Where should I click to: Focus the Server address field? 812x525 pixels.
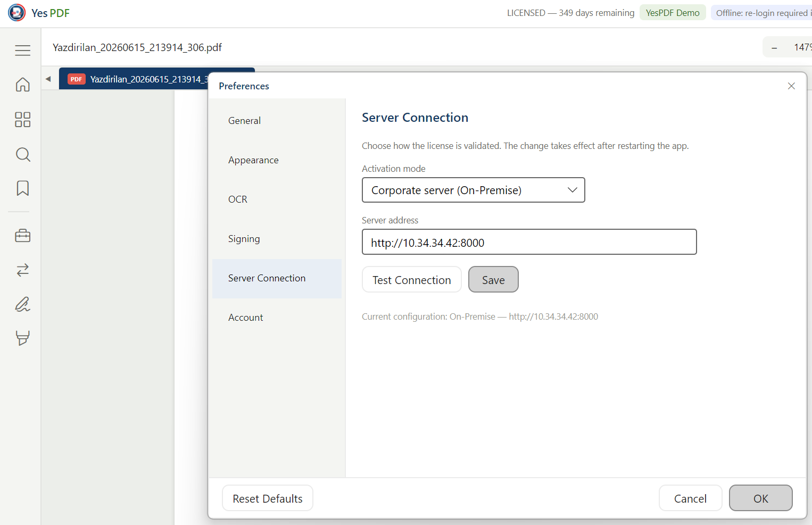tap(529, 242)
